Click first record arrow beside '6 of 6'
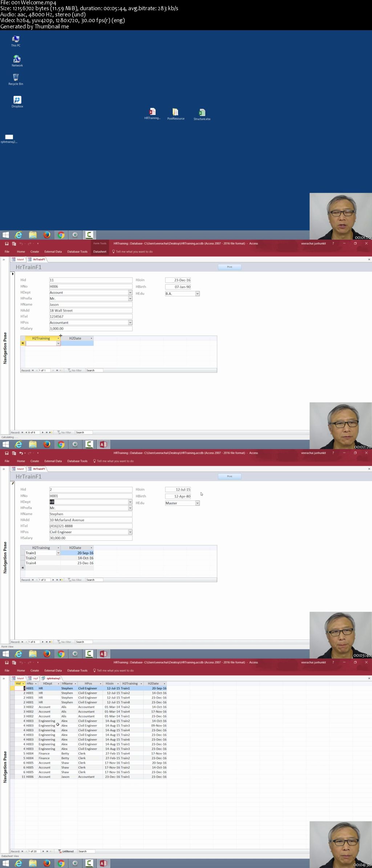 [22, 432]
